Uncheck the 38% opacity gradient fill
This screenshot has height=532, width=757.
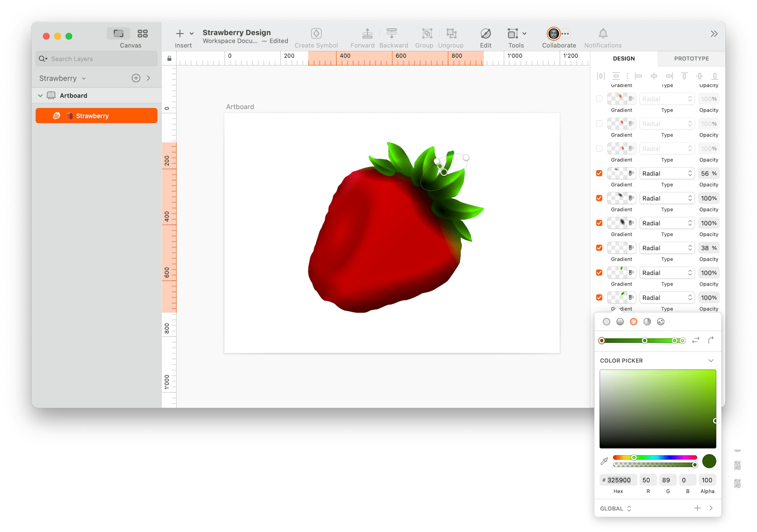pyautogui.click(x=599, y=248)
